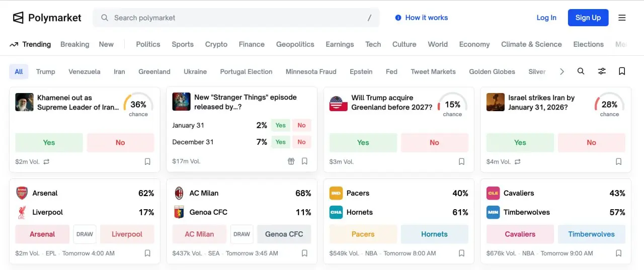
Task: Buy No for December 31 Stranger Things
Action: [301, 142]
